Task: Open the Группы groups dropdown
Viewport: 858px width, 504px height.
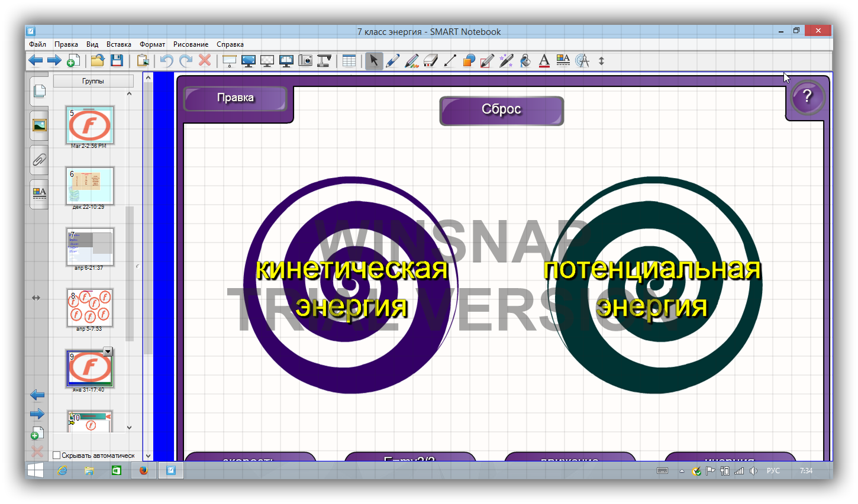Action: pyautogui.click(x=93, y=81)
